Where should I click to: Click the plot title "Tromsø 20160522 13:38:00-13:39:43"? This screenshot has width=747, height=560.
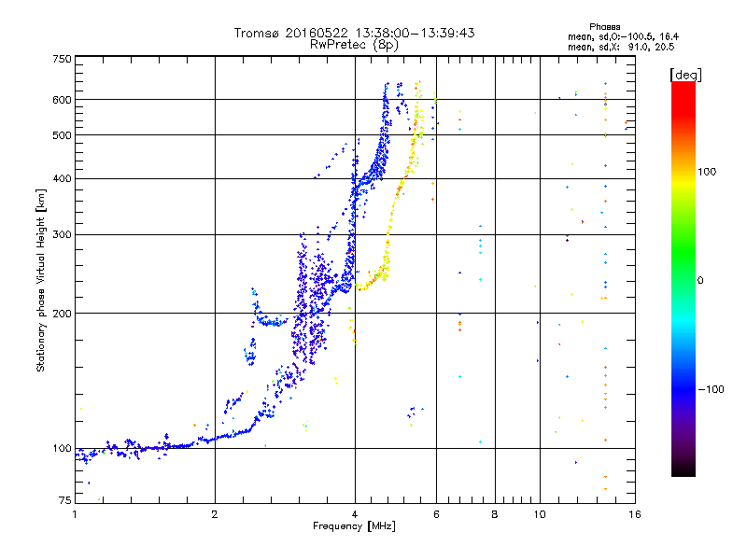tap(355, 33)
